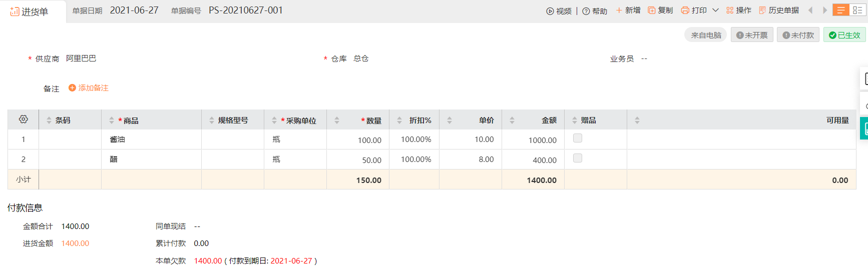Go to the next document arrow
The image size is (868, 277).
tap(825, 10)
